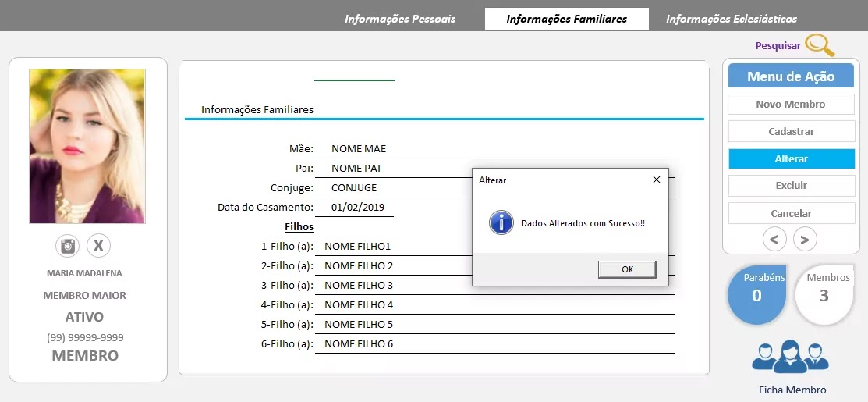868x402 pixels.
Task: Click the Excluir button
Action: (x=791, y=186)
